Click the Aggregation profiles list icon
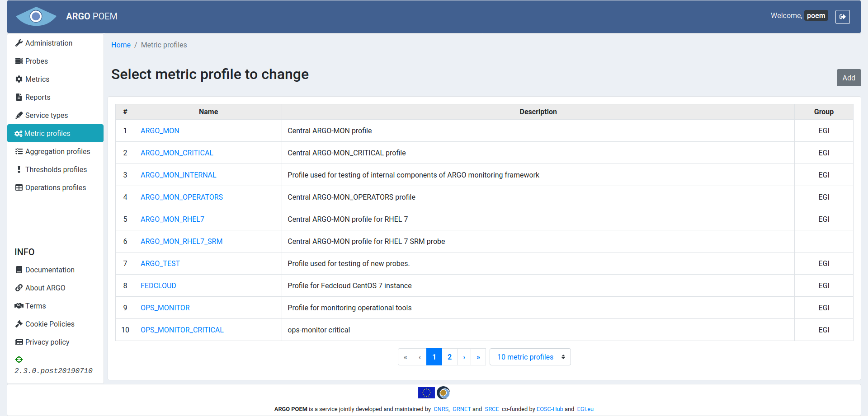 [19, 151]
